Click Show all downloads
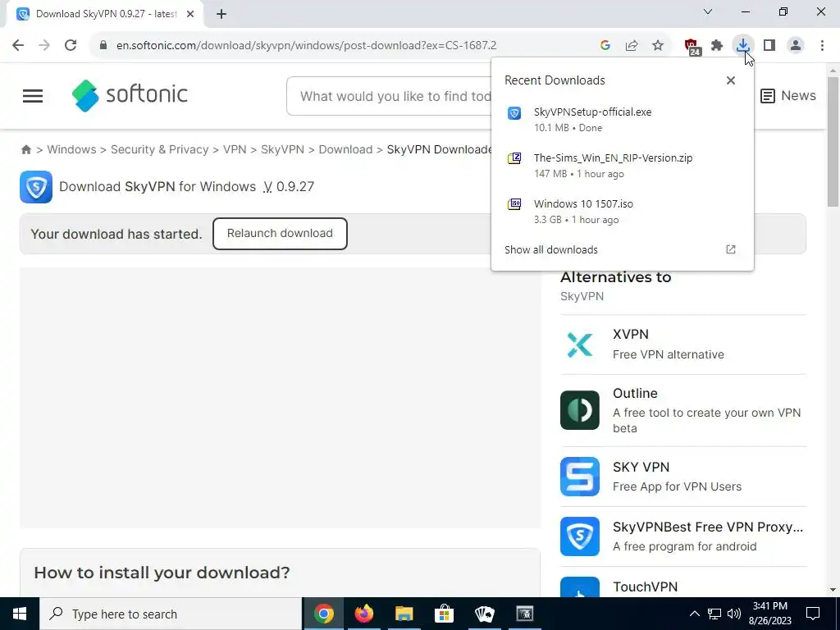This screenshot has height=630, width=840. 551,249
